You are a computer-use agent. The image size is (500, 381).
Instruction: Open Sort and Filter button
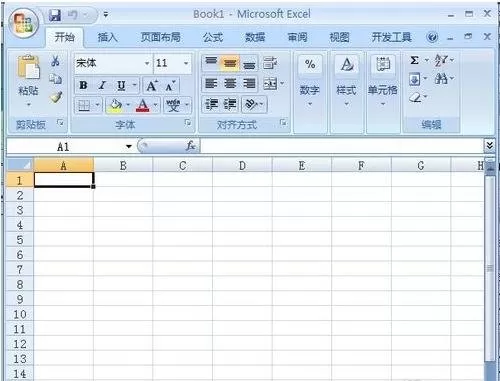click(441, 60)
